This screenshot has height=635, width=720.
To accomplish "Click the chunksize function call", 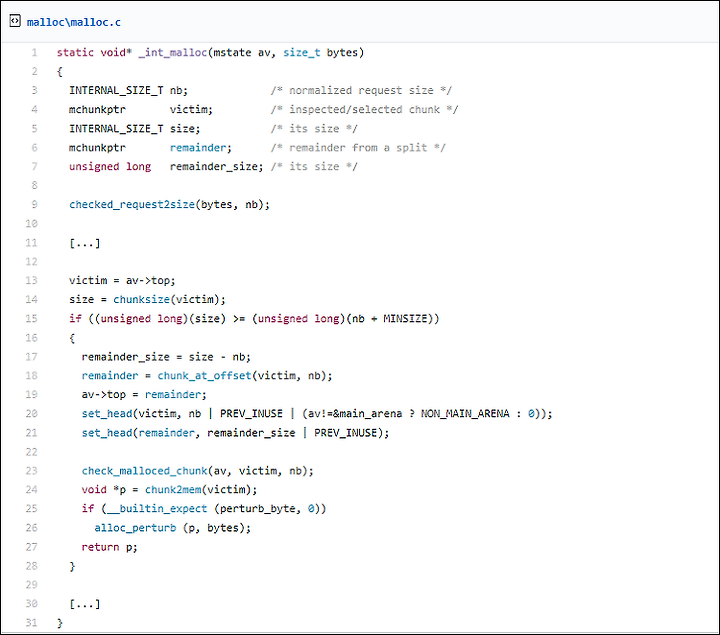I will (x=141, y=299).
